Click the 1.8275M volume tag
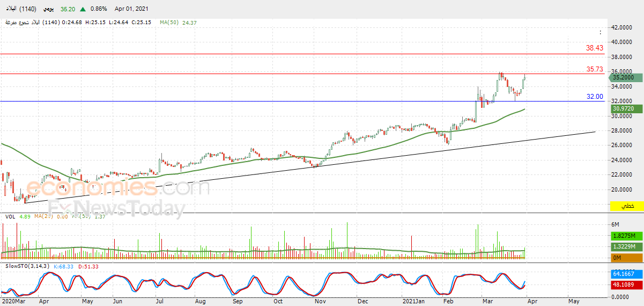This screenshot has height=306, width=644. point(625,236)
